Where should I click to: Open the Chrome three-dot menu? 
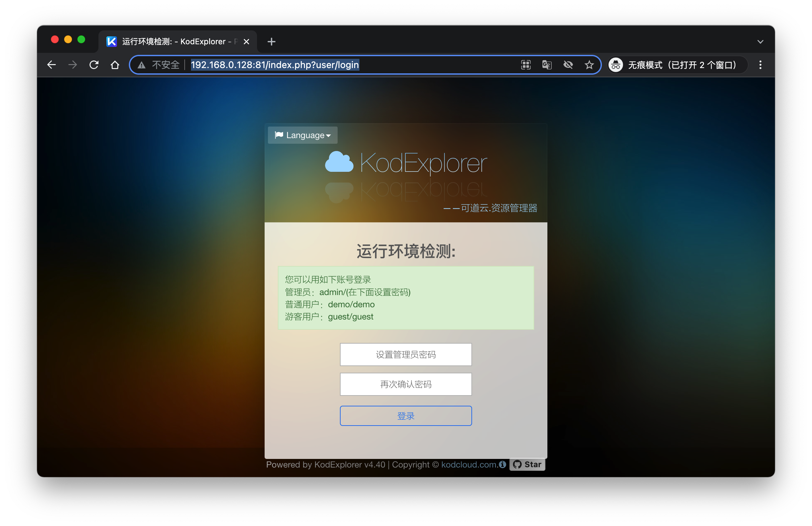760,65
